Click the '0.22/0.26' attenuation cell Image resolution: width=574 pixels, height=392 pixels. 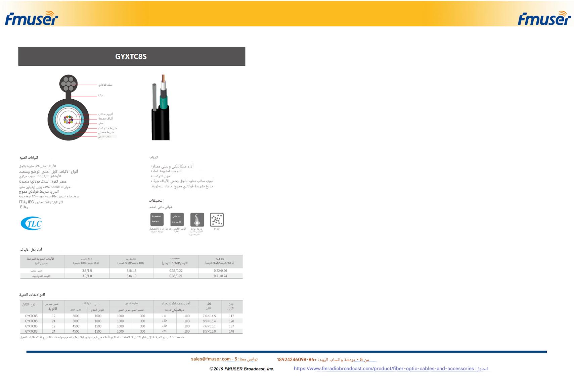click(x=220, y=271)
